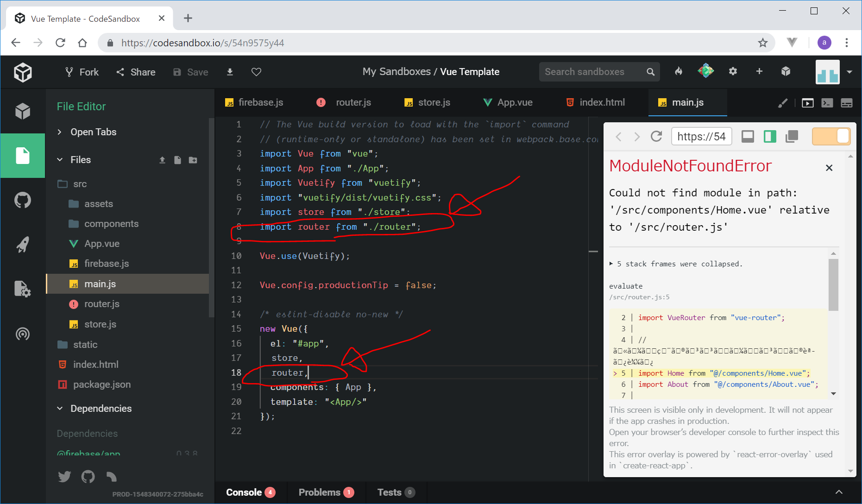862x504 pixels.
Task: Collapse the Dependencies section
Action: (x=101, y=409)
